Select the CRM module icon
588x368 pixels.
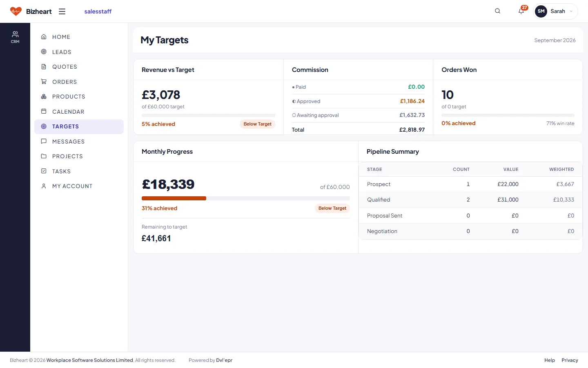click(15, 37)
